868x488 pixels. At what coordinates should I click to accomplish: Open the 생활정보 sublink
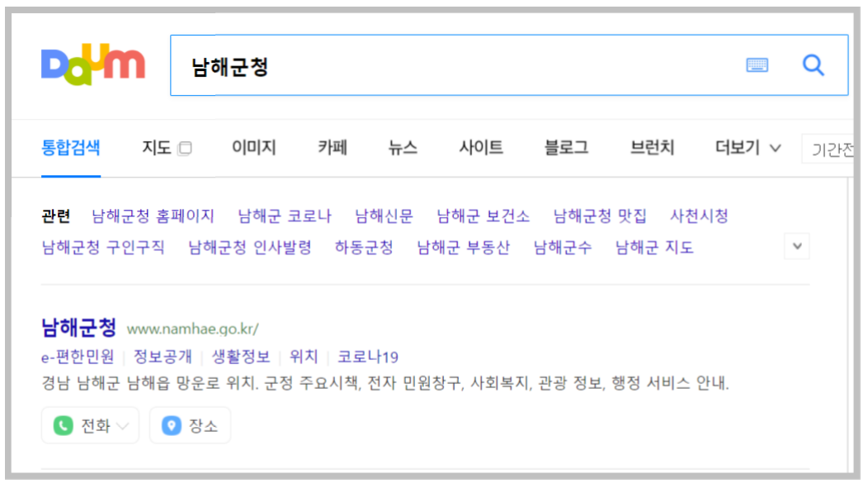pos(241,357)
